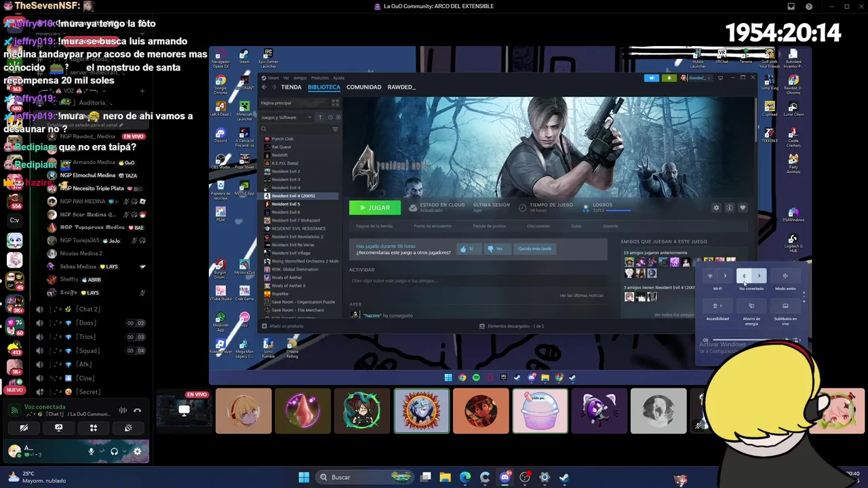Toggle Ahorro de energía tile
Screen dimensions: 868x488
[x=751, y=306]
